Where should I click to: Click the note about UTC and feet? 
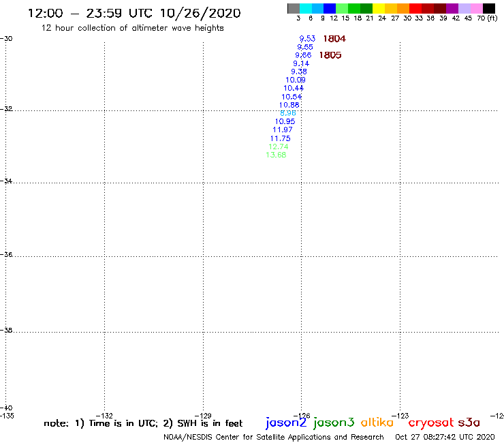pyautogui.click(x=143, y=423)
